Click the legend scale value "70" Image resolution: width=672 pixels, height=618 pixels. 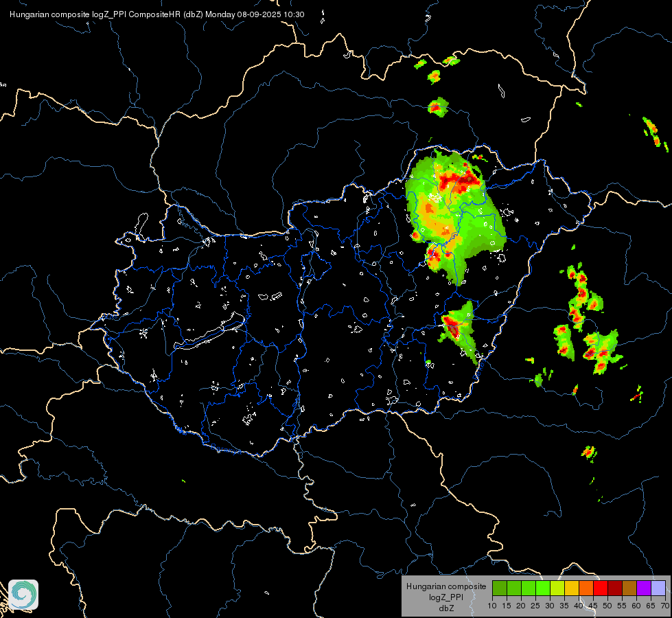664,606
